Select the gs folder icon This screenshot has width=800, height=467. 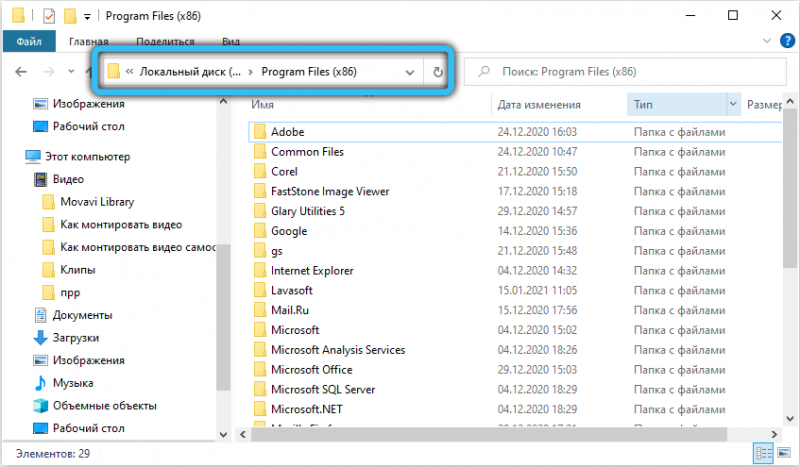[260, 251]
